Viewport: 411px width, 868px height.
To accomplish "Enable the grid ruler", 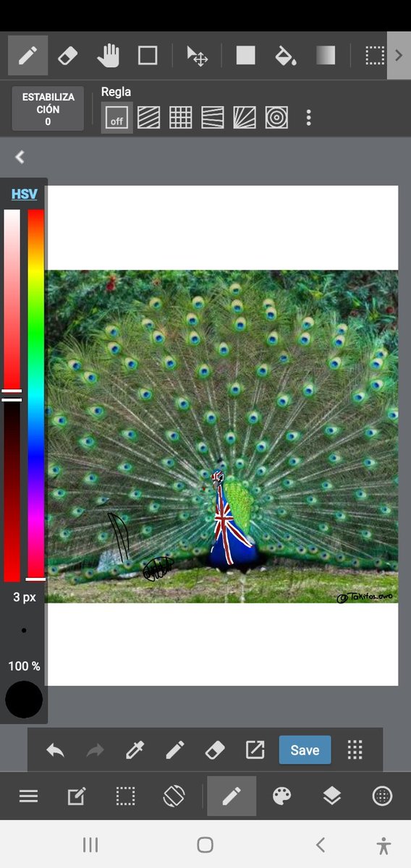I will click(x=181, y=117).
